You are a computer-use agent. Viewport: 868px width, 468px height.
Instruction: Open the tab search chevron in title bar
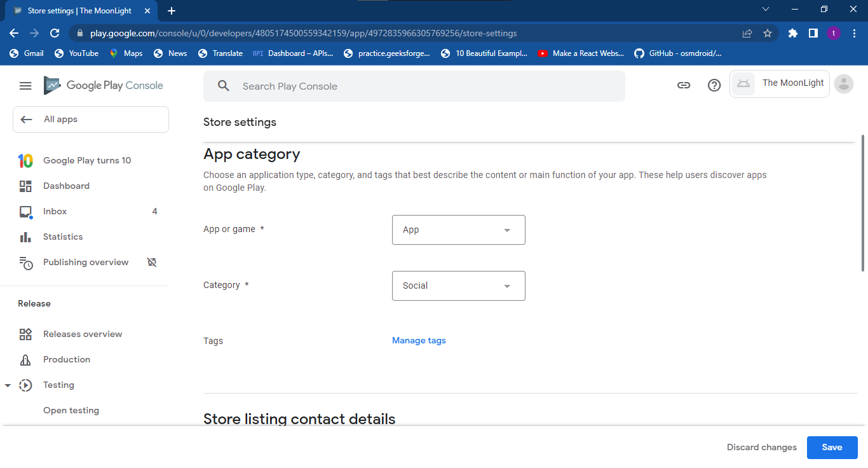coord(766,10)
